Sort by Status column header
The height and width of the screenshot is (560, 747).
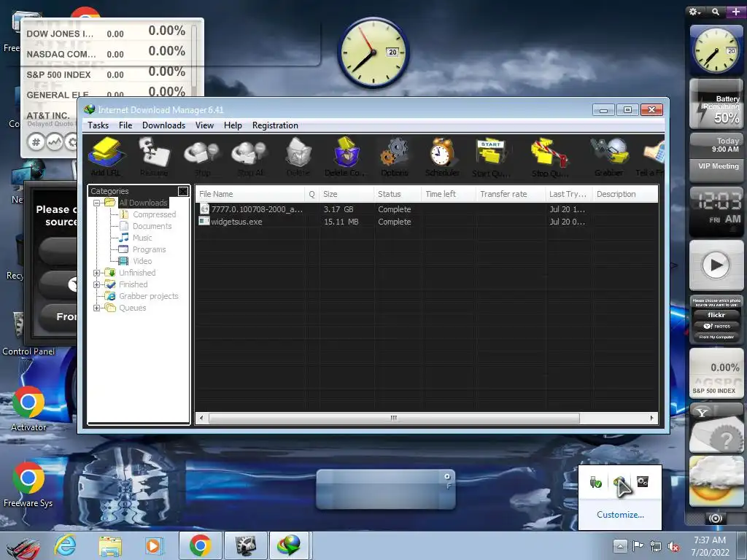click(x=398, y=194)
